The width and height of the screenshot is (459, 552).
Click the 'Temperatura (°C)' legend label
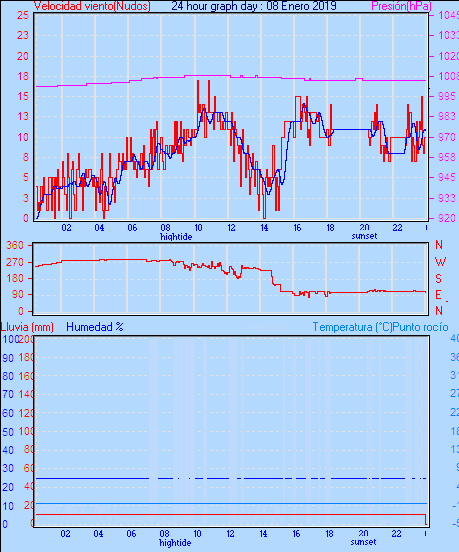point(352,327)
